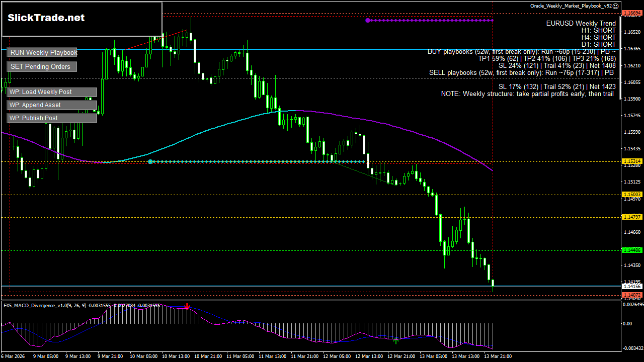Click the 1.14797 price label
The width and height of the screenshot is (644, 362).
(632, 217)
